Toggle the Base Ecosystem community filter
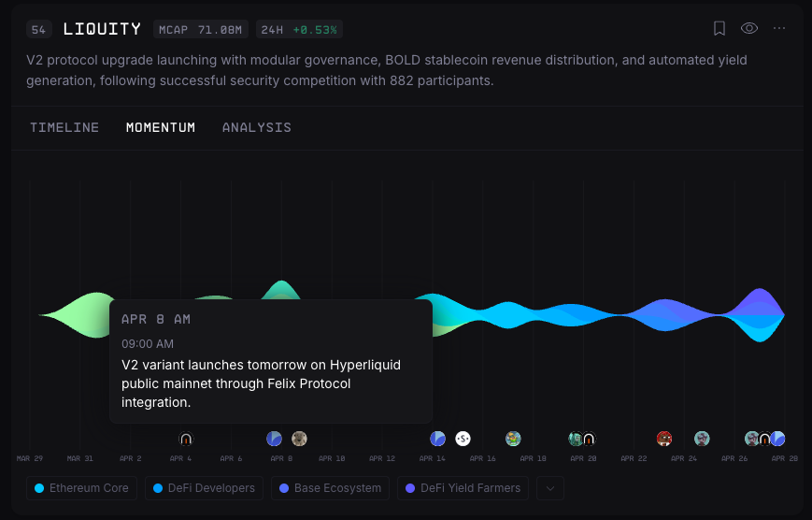This screenshot has height=520, width=812. (x=330, y=488)
